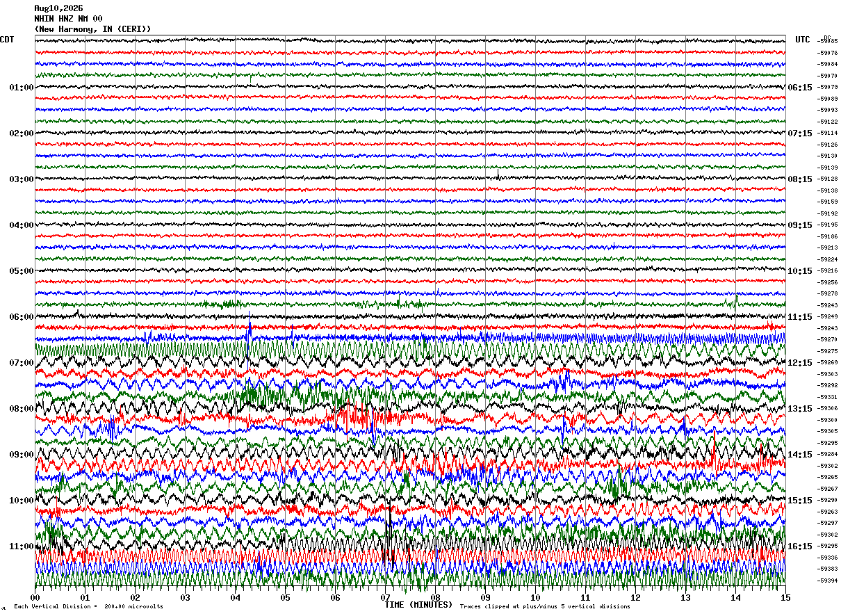Click the 09:00 CDT row label
Screen dimensions: 841x616
(22, 455)
